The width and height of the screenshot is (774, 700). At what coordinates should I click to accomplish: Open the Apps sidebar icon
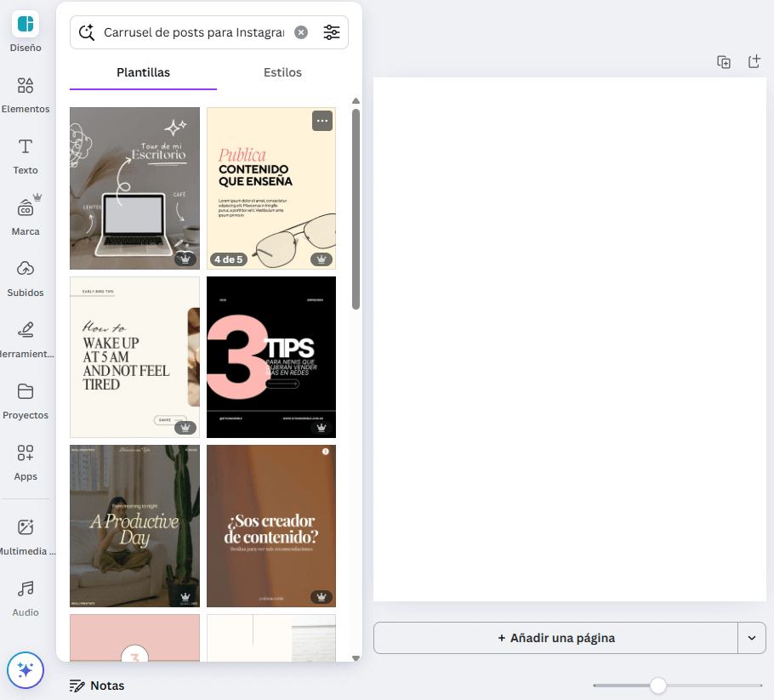(26, 453)
